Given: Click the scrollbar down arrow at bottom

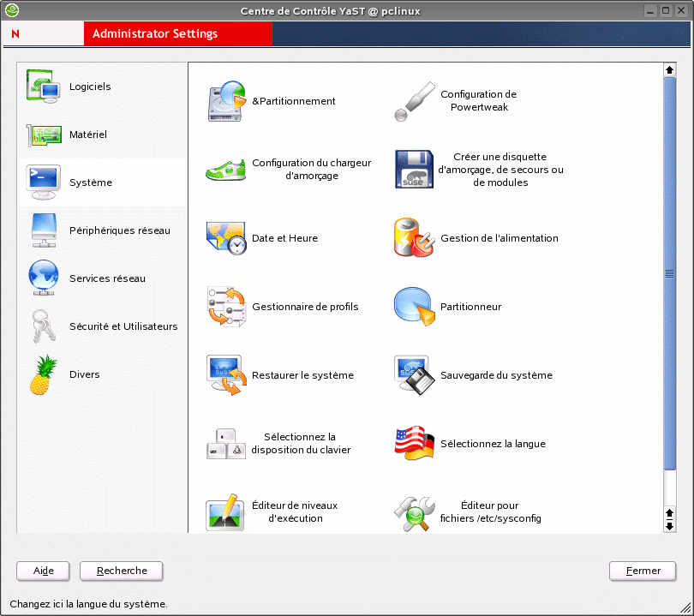Looking at the screenshot, I should 670,526.
